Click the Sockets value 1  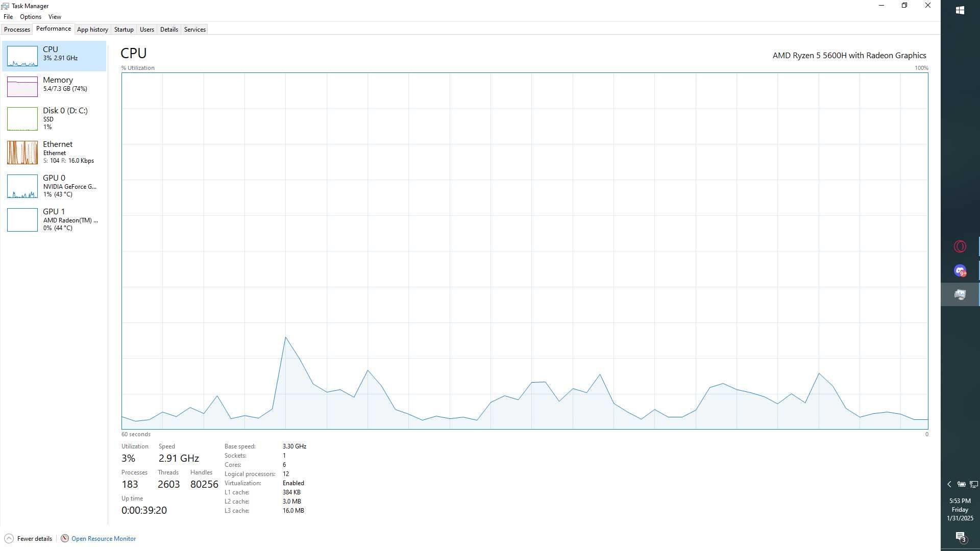point(284,456)
